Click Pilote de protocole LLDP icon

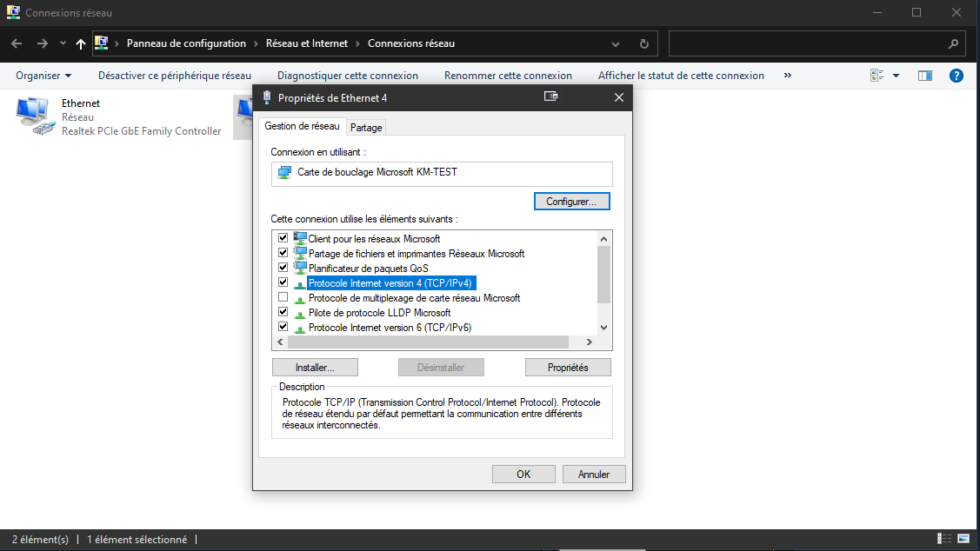300,314
